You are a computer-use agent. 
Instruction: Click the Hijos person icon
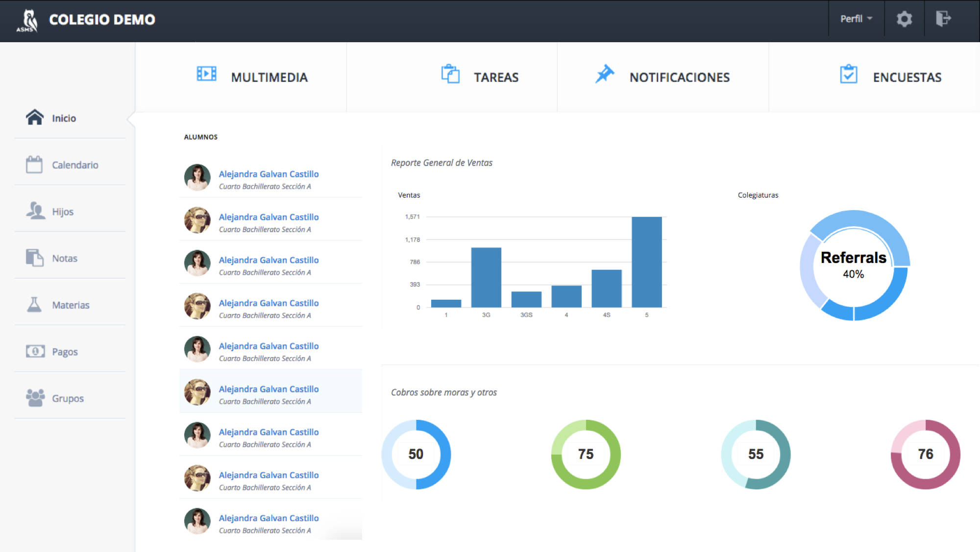(35, 211)
